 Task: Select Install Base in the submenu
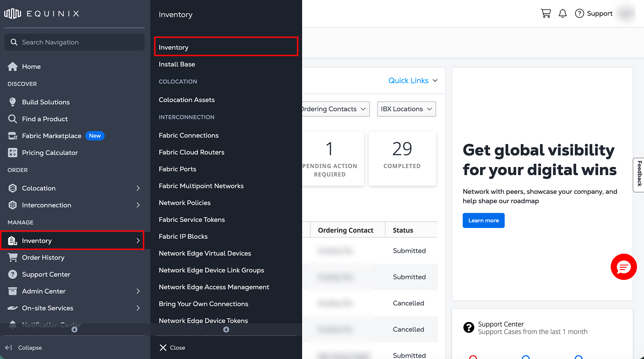point(177,64)
